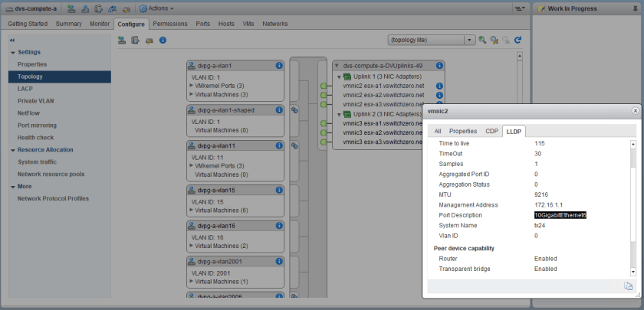Collapse the Settings section in sidebar

[12, 52]
